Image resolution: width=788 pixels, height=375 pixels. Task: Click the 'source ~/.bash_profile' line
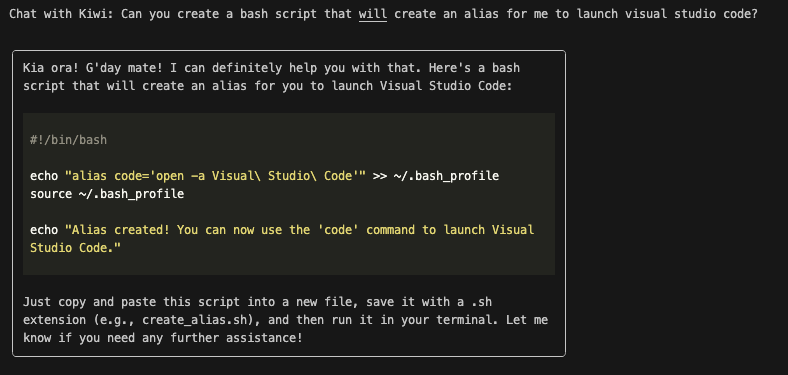107,194
